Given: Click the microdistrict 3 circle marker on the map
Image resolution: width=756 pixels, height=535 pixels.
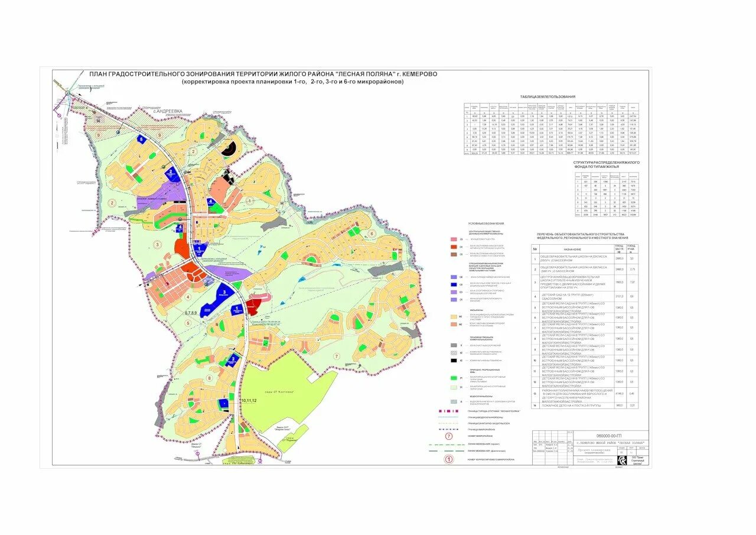Looking at the screenshot, I should coord(157,244).
